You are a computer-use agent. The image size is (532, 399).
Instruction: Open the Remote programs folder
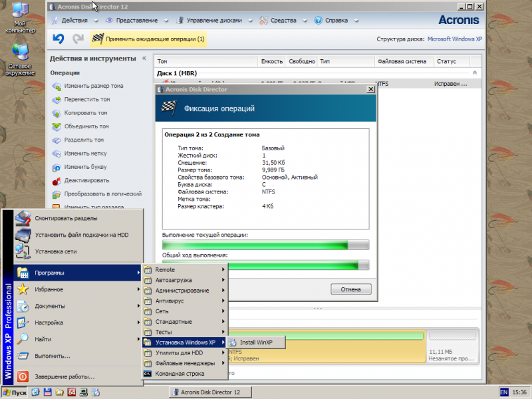point(185,270)
